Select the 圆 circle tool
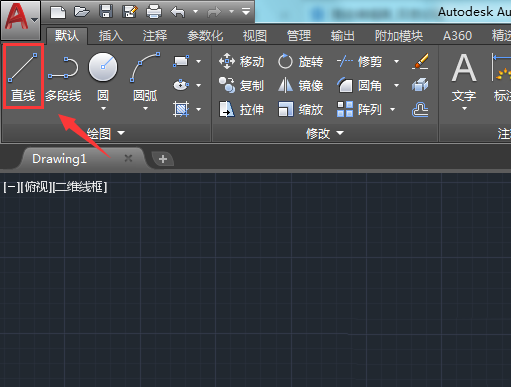 click(x=103, y=77)
